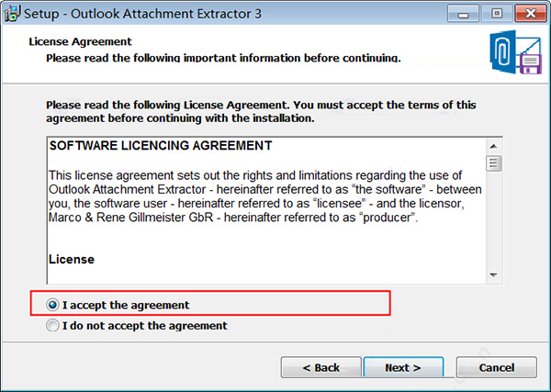Click the window title "Setup - Outlook Attachment Extractor 3"
The height and width of the screenshot is (392, 551).
142,14
